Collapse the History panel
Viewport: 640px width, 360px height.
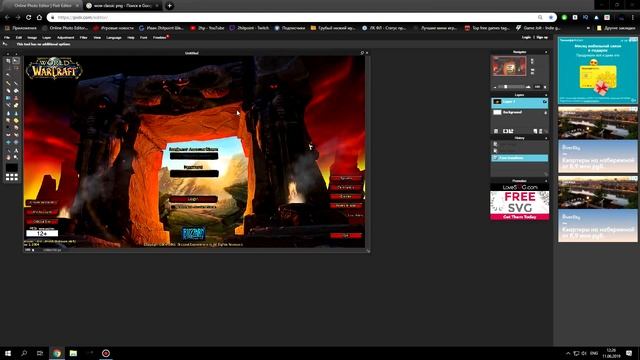pyautogui.click(x=546, y=138)
